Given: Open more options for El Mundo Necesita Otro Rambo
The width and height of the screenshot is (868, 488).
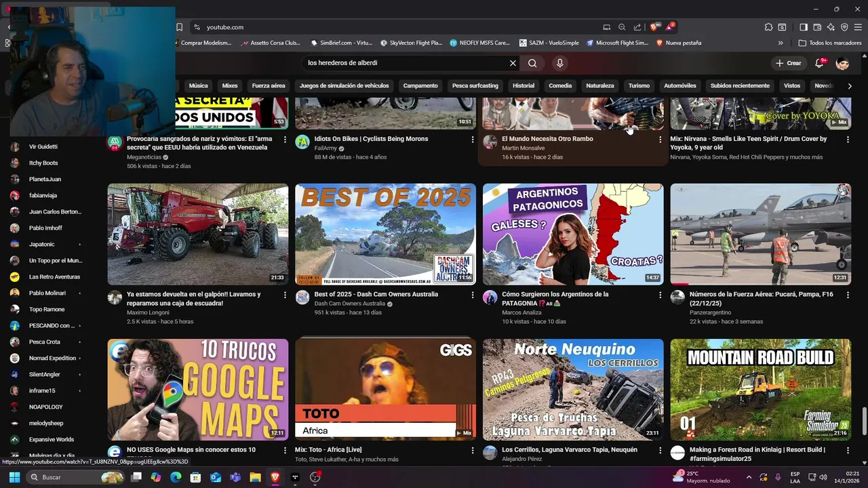Looking at the screenshot, I should coord(660,140).
